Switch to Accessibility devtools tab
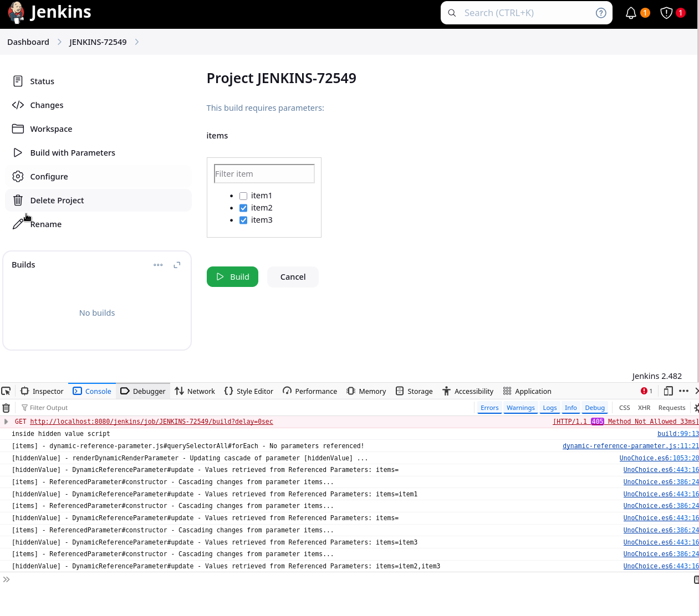699x616 pixels. click(x=467, y=391)
